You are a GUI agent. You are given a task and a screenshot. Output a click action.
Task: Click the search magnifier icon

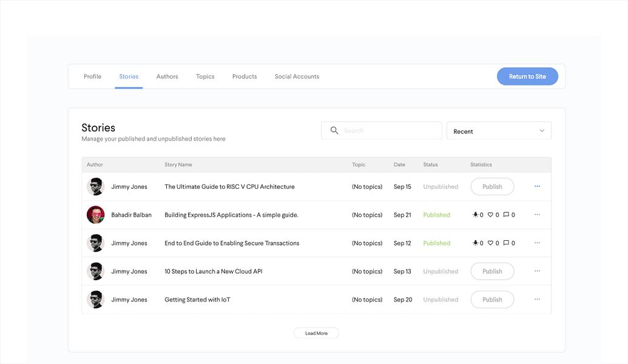pyautogui.click(x=334, y=130)
